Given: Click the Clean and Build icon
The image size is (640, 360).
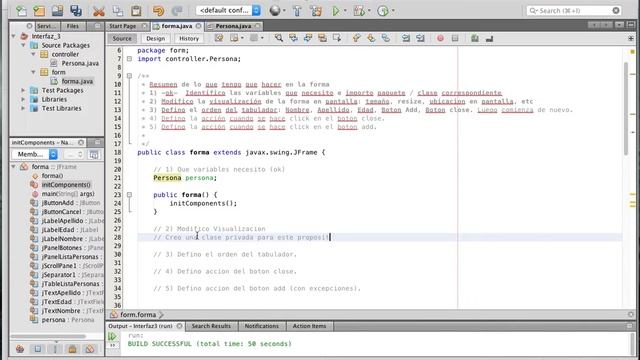Looking at the screenshot, I should pos(316,11).
